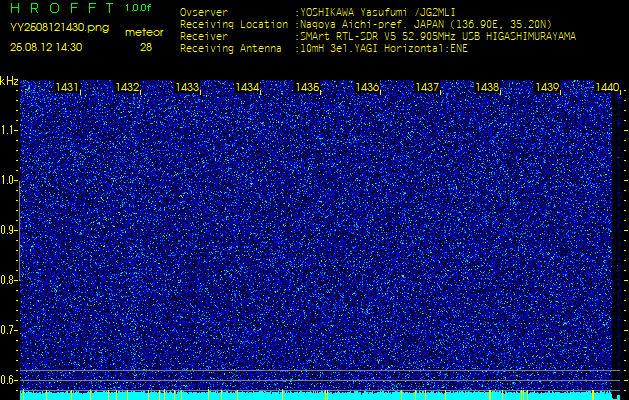Select the meteor count value 28
Screen dimensions: 629x400
click(x=146, y=47)
